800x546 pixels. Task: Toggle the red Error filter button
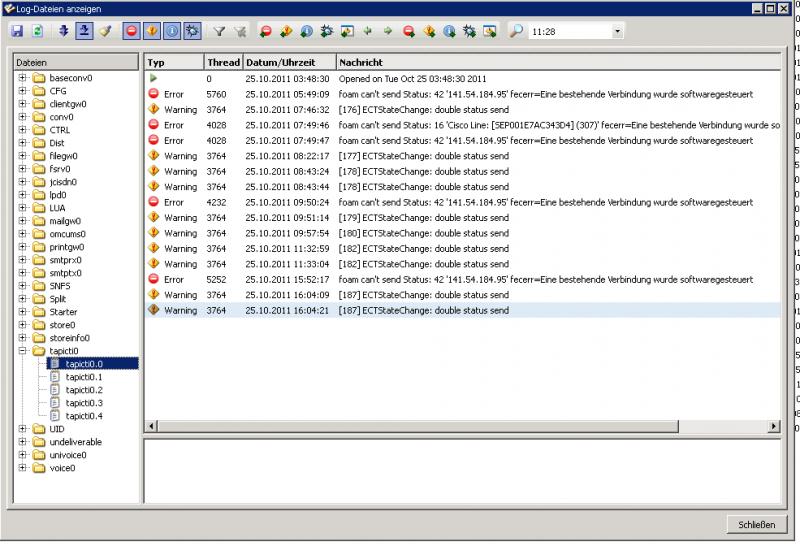click(134, 32)
